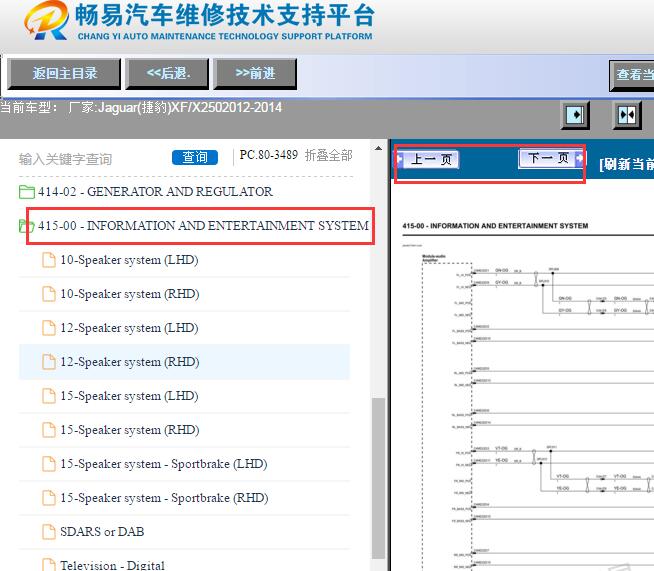Collapse all with 折叠全部 link

click(x=329, y=155)
